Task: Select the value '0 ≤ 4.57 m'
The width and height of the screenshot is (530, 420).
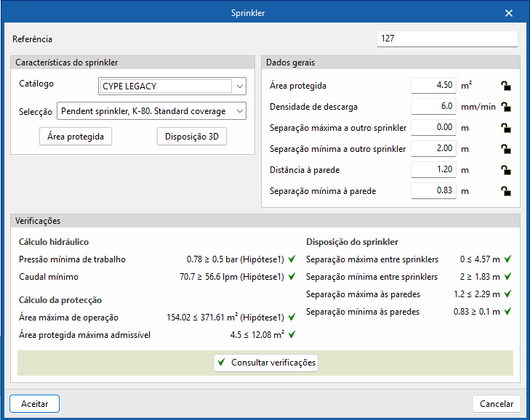Action: pyautogui.click(x=480, y=259)
